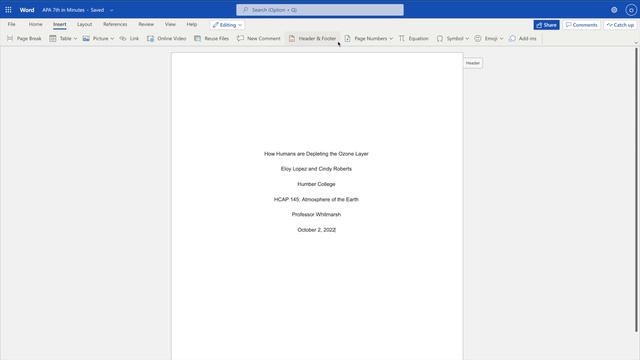Click the Humber College line
640x360 pixels.
316,184
